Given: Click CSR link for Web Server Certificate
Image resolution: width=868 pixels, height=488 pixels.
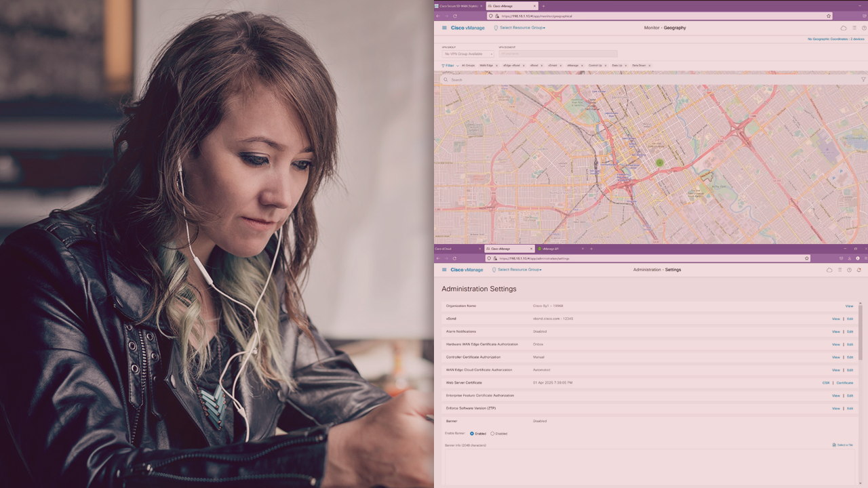Looking at the screenshot, I should point(826,383).
